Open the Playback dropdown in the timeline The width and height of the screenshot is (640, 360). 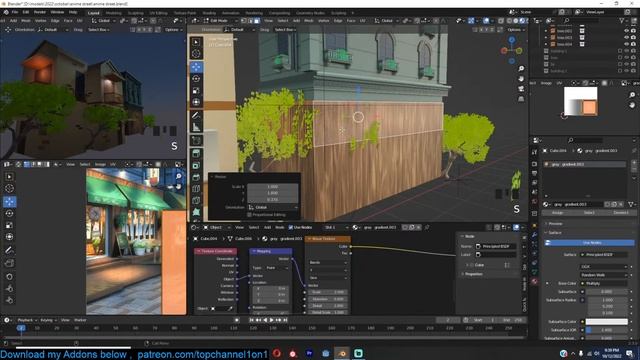point(27,320)
